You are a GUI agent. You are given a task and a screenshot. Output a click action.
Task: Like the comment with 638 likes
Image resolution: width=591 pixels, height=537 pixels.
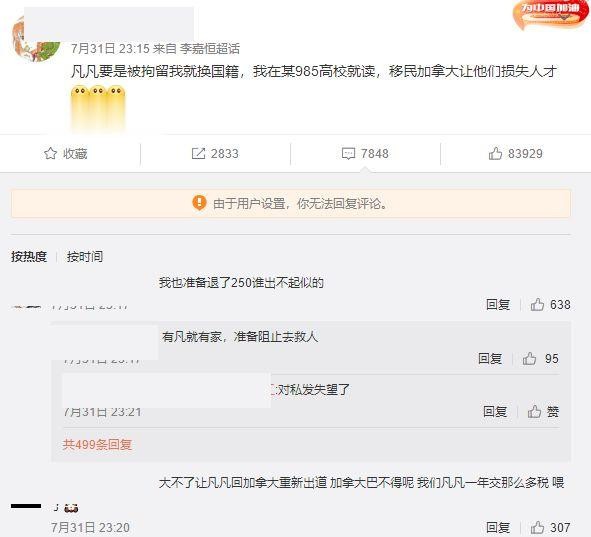[x=537, y=304]
